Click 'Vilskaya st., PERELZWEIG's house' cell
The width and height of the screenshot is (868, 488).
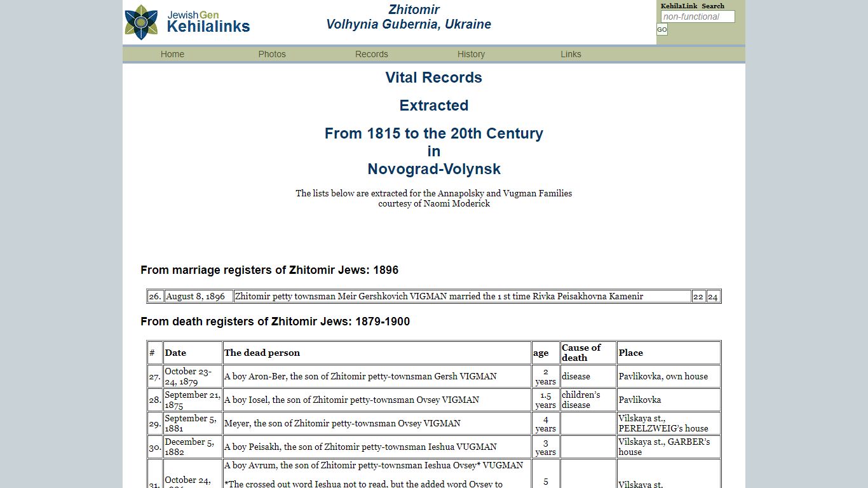[x=668, y=423]
